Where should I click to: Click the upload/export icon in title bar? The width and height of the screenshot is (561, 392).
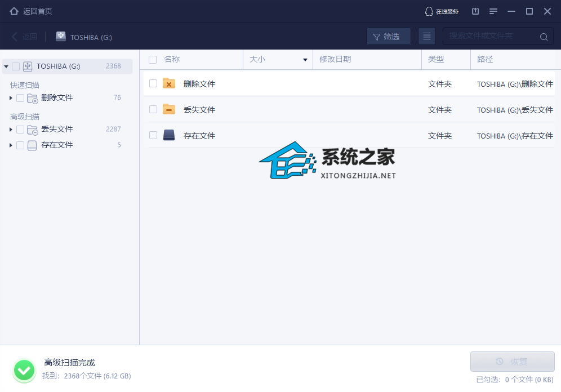(x=475, y=11)
